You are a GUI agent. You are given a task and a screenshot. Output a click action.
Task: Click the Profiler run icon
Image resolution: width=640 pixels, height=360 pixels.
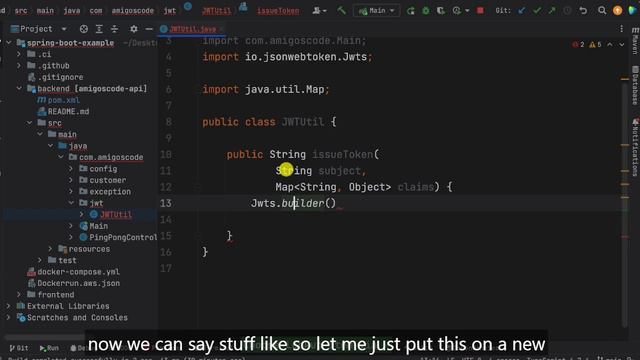coord(456,11)
